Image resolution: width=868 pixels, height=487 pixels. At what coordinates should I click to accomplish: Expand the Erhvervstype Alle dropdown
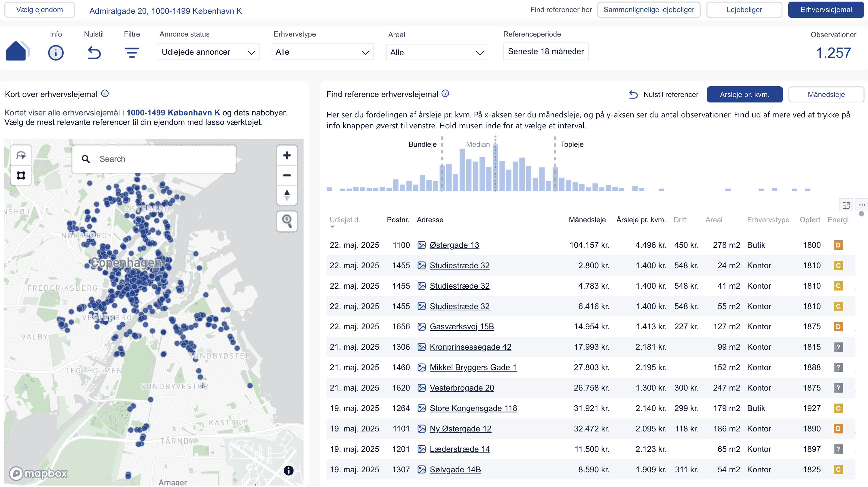(322, 52)
